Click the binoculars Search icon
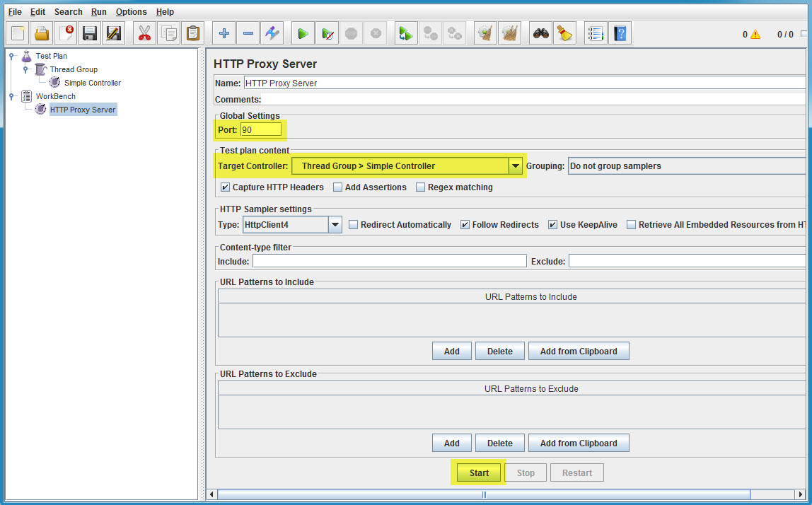This screenshot has width=812, height=505. [541, 34]
